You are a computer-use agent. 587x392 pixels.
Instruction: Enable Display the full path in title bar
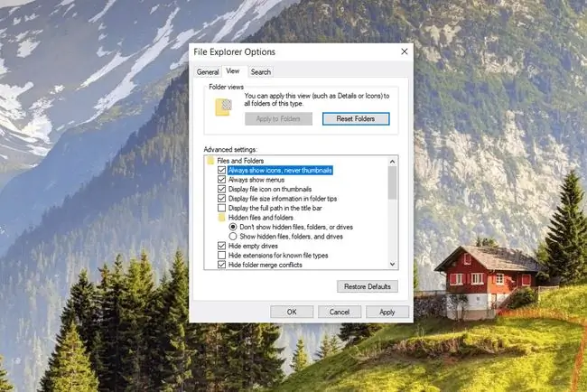(x=221, y=208)
